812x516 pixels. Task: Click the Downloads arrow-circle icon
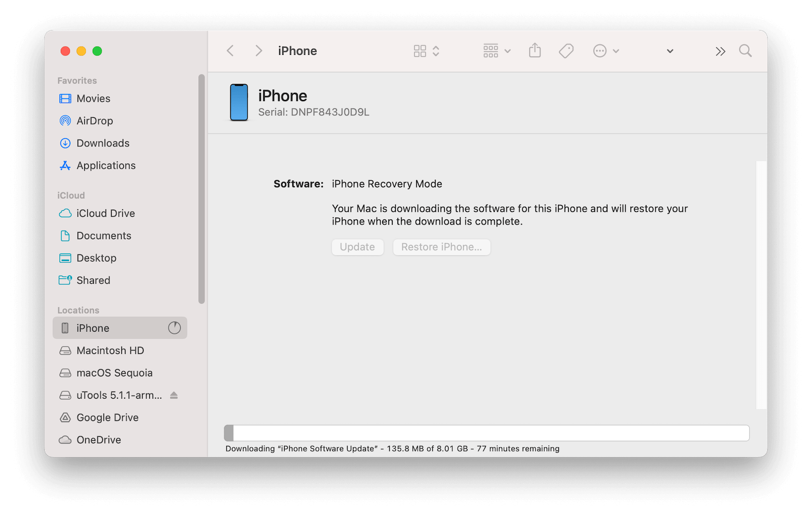(x=65, y=143)
